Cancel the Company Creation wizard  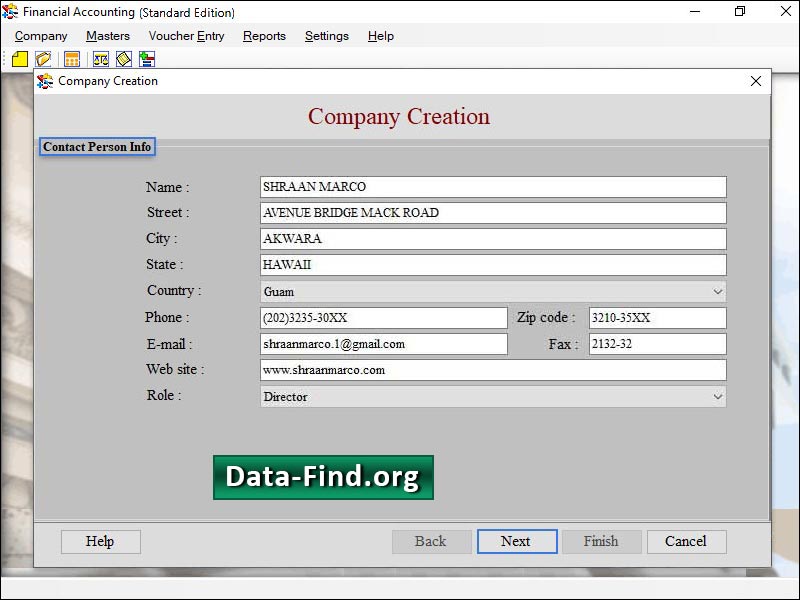[686, 541]
